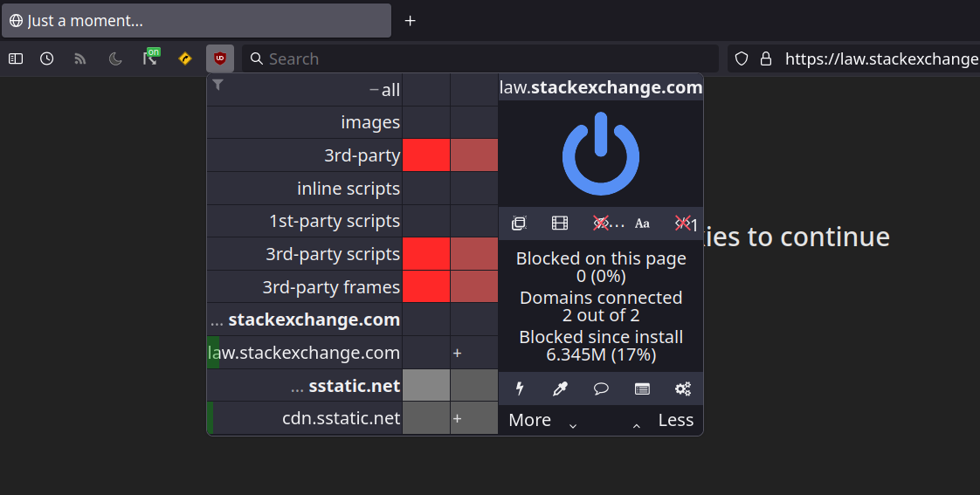This screenshot has height=495, width=980.
Task: Click the red global 3rd-party rule cell
Action: point(426,155)
